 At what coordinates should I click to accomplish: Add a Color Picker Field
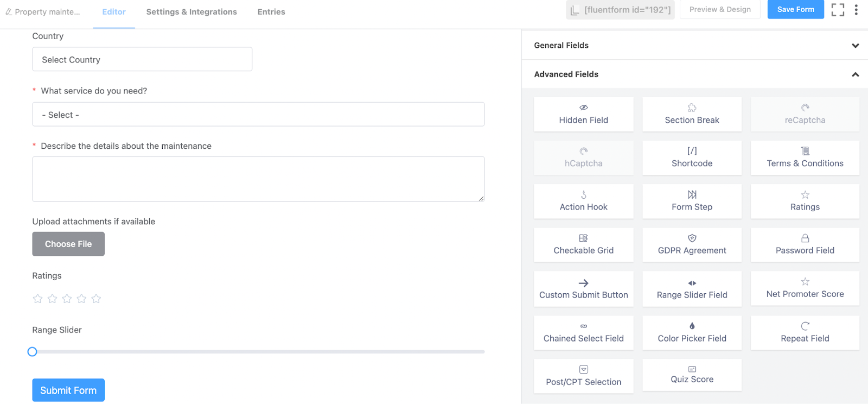click(692, 333)
